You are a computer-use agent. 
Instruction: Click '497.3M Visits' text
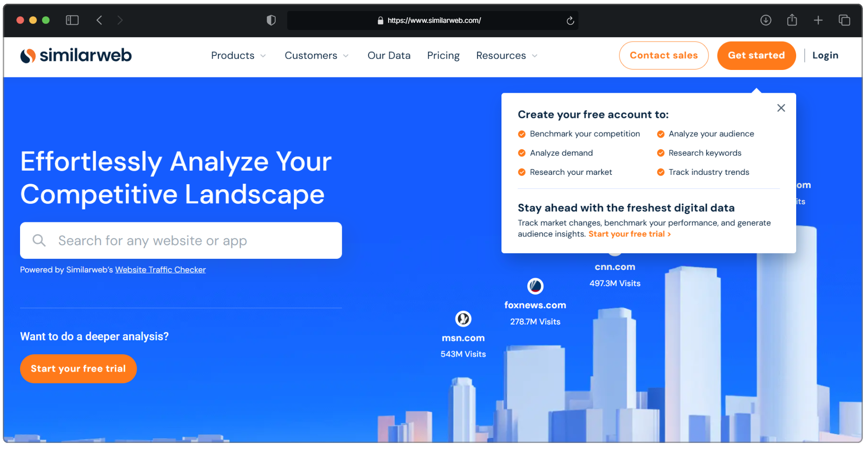pyautogui.click(x=615, y=283)
